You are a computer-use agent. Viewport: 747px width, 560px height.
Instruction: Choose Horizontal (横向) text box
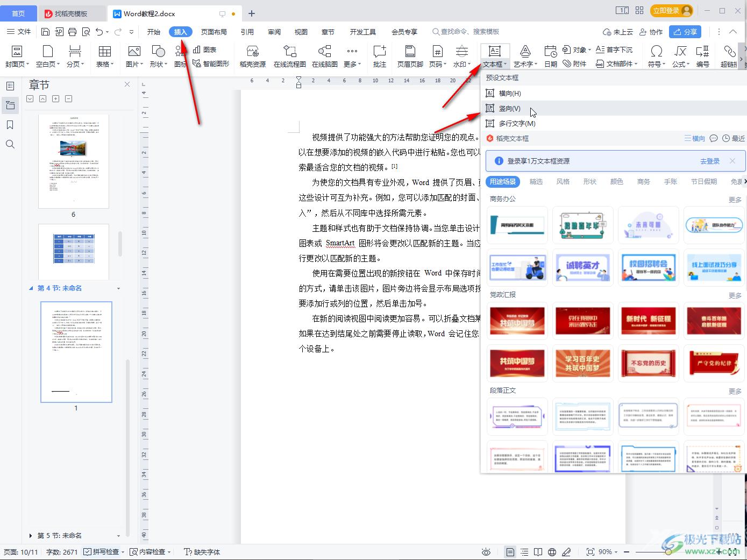coord(614,93)
